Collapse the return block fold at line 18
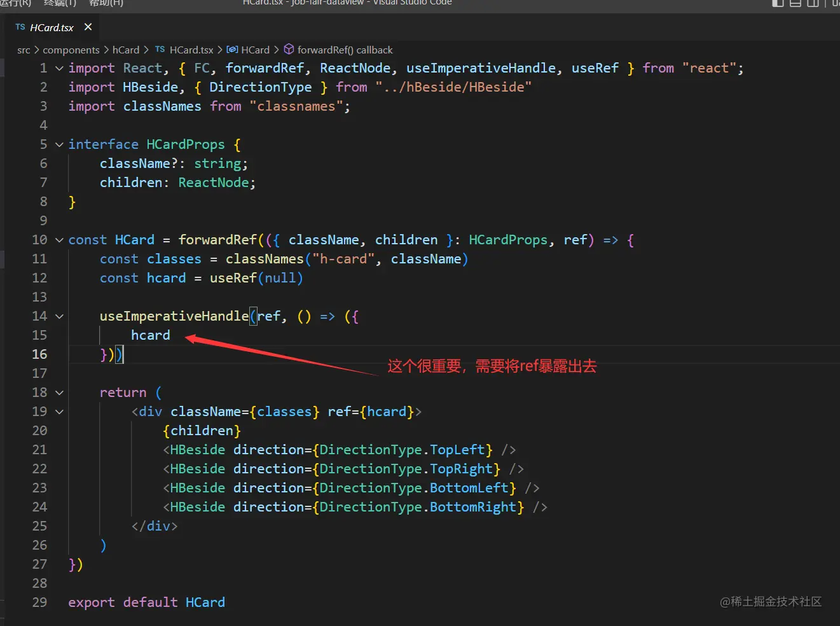 pos(59,393)
